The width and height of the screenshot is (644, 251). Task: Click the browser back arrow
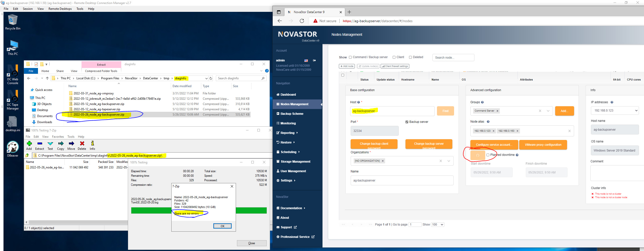coord(280,21)
